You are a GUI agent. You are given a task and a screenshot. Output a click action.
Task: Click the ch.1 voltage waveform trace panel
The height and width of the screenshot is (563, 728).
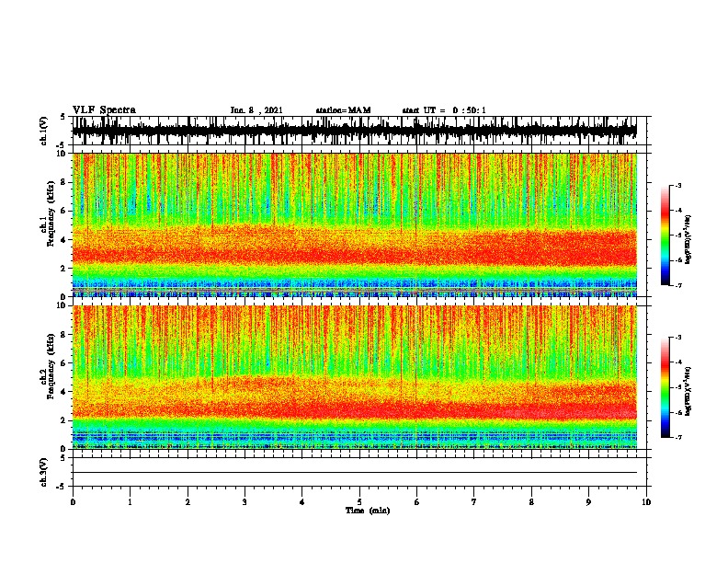tap(355, 131)
